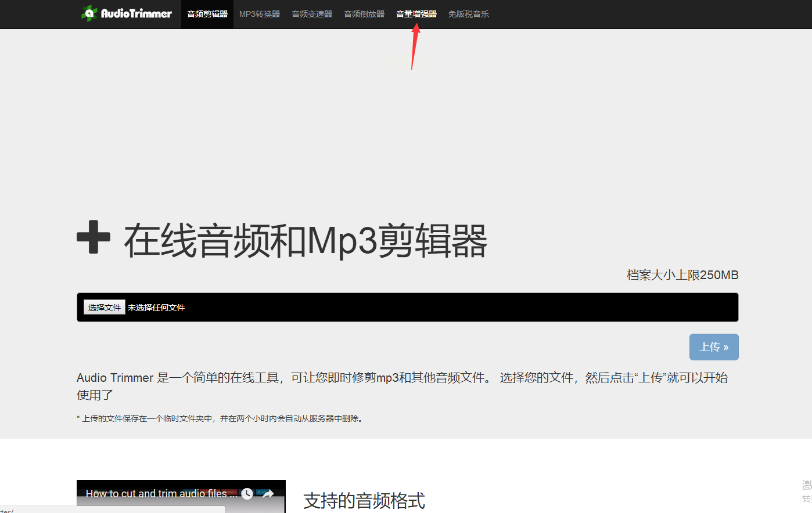Click the 未选择任何文件 label

point(156,308)
